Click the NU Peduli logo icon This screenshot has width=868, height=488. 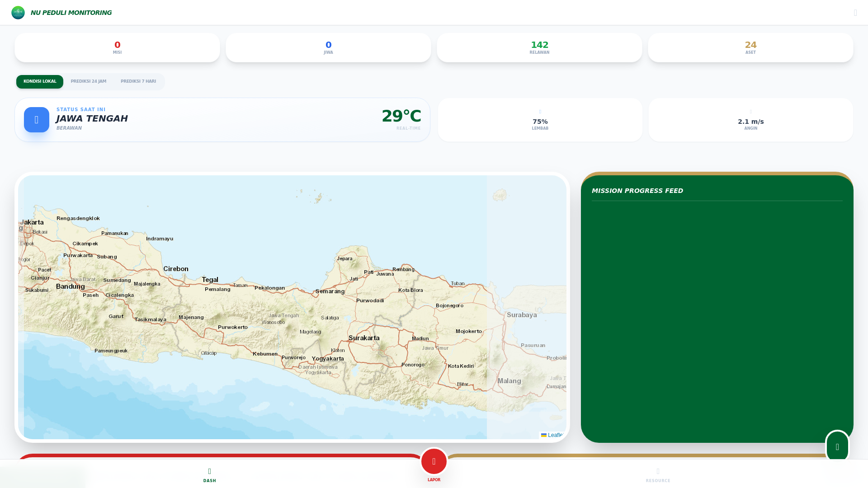pos(18,13)
